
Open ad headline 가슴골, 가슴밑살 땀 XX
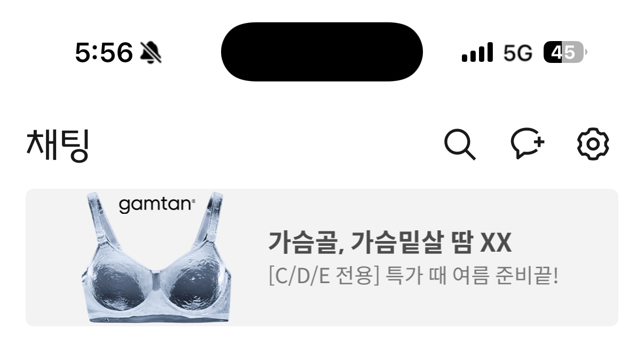(x=389, y=243)
